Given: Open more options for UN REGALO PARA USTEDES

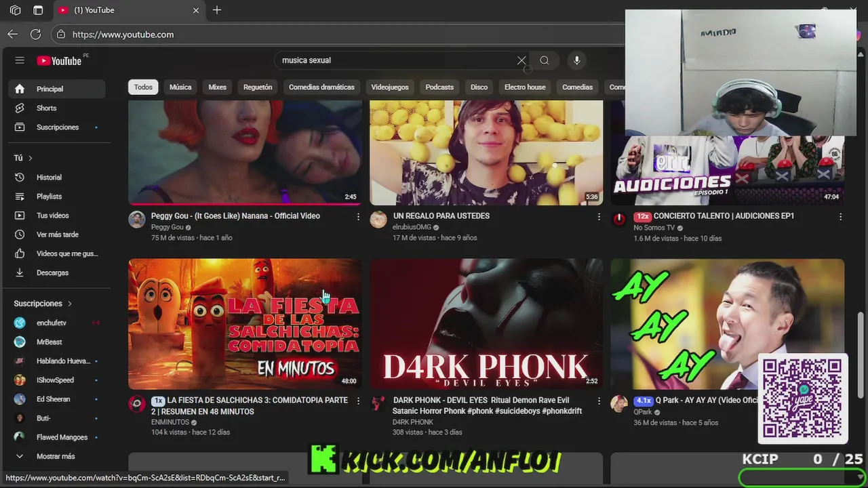Looking at the screenshot, I should point(599,216).
